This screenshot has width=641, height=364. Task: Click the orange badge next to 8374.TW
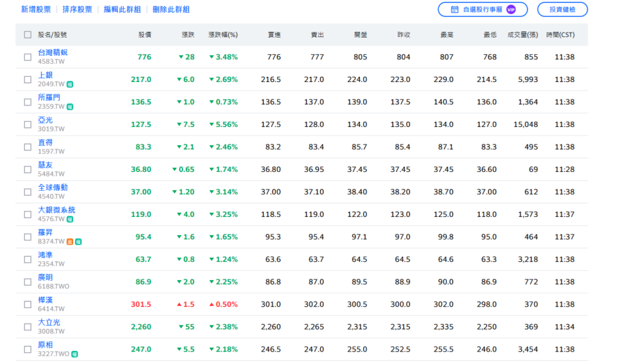click(x=70, y=242)
